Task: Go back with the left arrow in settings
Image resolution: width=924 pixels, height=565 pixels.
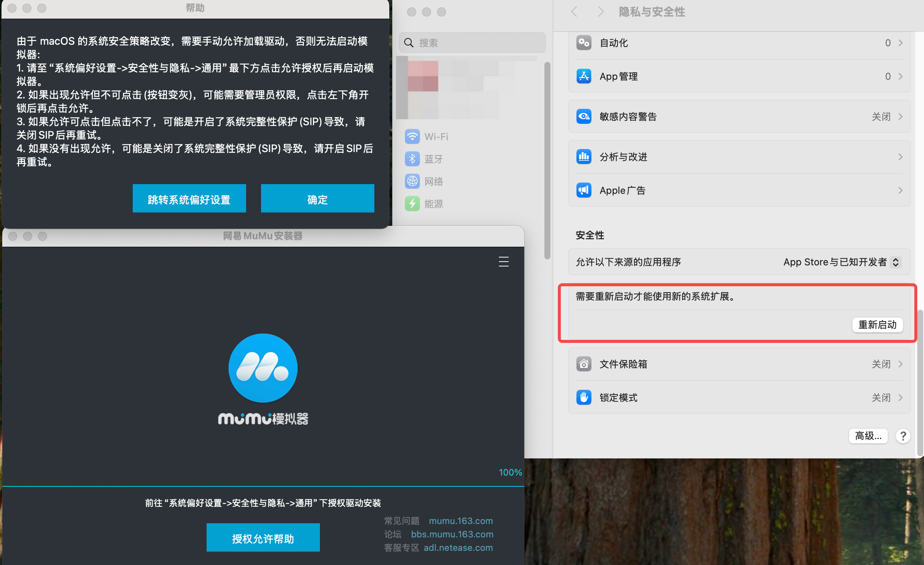Action: (x=574, y=12)
